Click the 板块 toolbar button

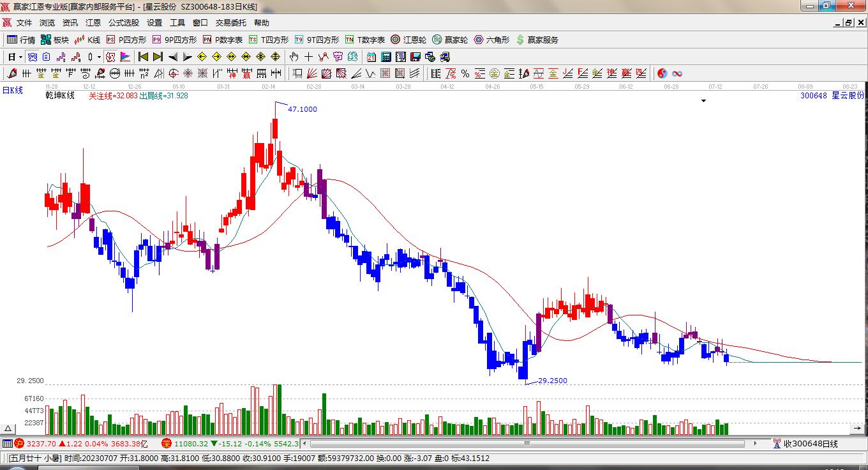(54, 40)
